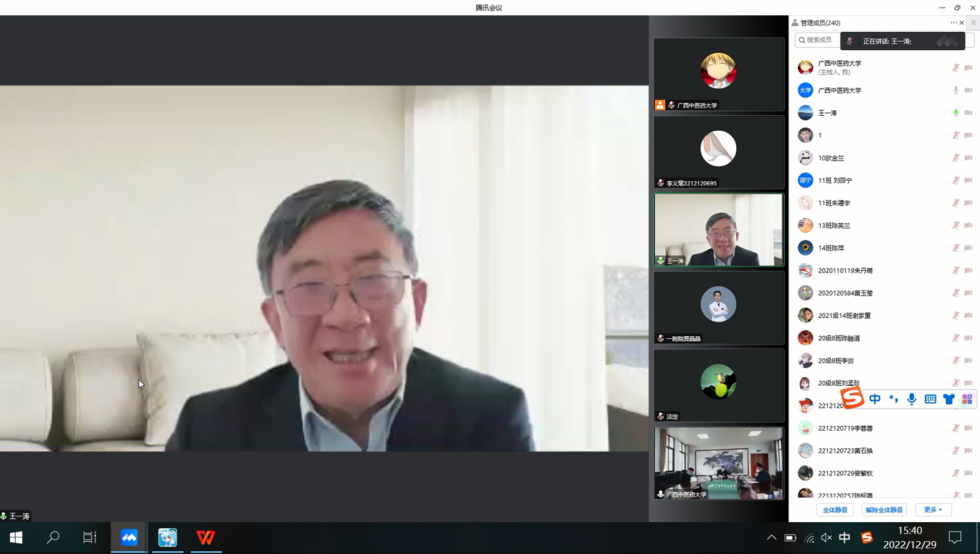The image size is (980, 554).
Task: Open the hamburger menu beside members panel
Action: [x=973, y=23]
